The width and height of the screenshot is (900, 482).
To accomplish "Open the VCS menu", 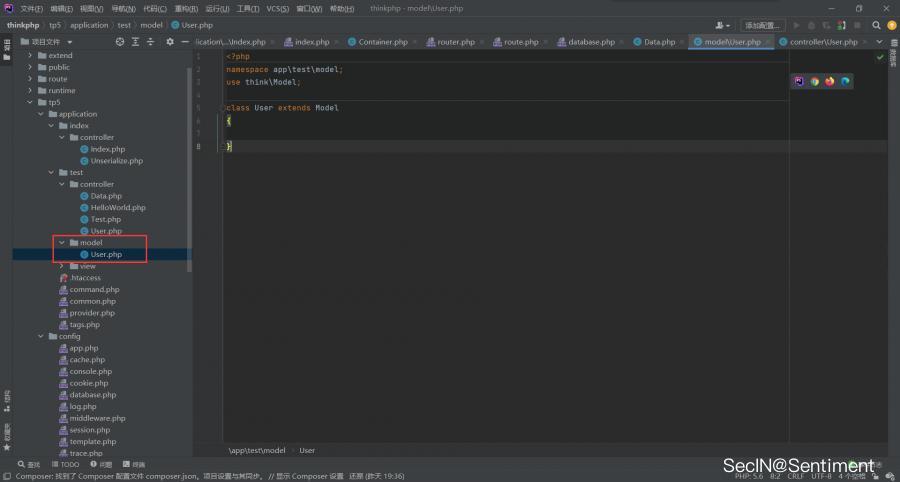I will (x=277, y=8).
